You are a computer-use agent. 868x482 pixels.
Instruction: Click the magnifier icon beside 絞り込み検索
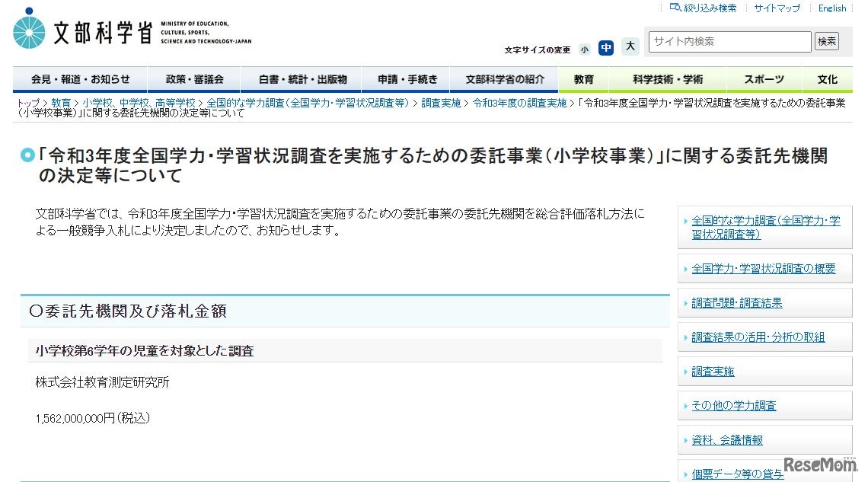click(674, 8)
